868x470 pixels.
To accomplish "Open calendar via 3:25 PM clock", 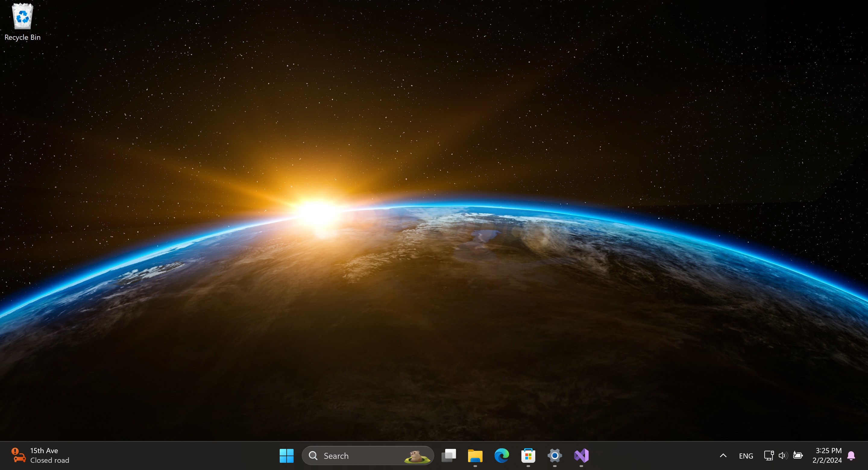I will (x=828, y=455).
